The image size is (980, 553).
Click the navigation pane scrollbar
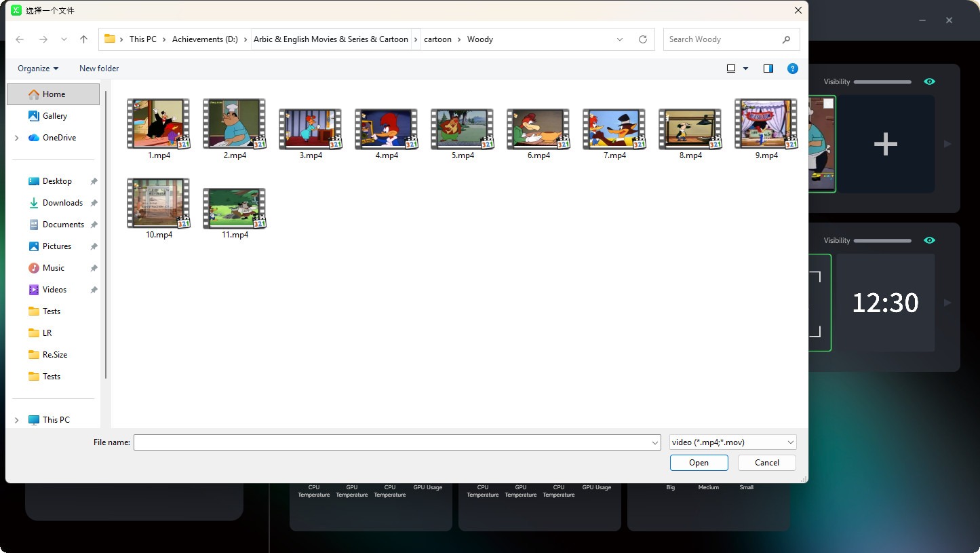[105, 234]
